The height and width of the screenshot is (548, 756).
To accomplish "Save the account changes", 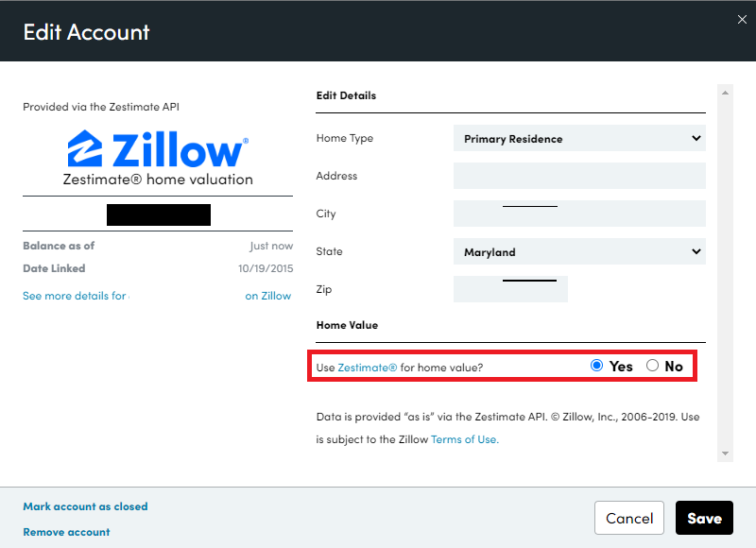I will click(704, 518).
